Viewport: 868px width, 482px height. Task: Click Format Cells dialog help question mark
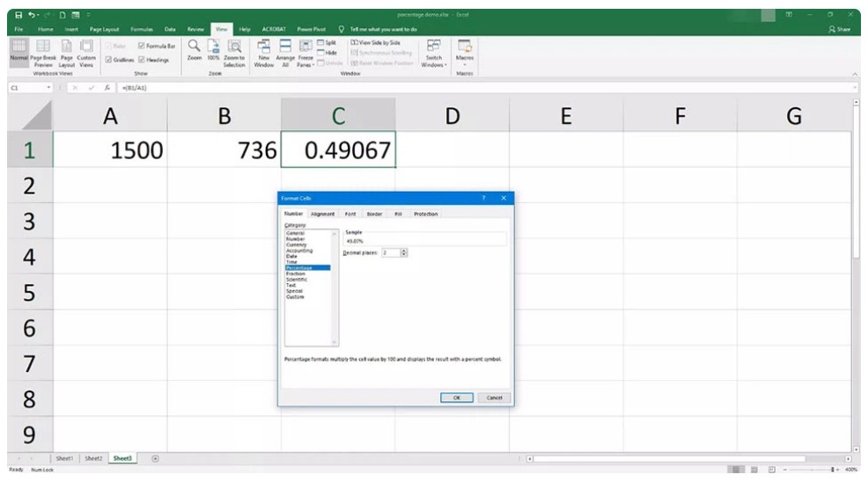click(x=483, y=198)
